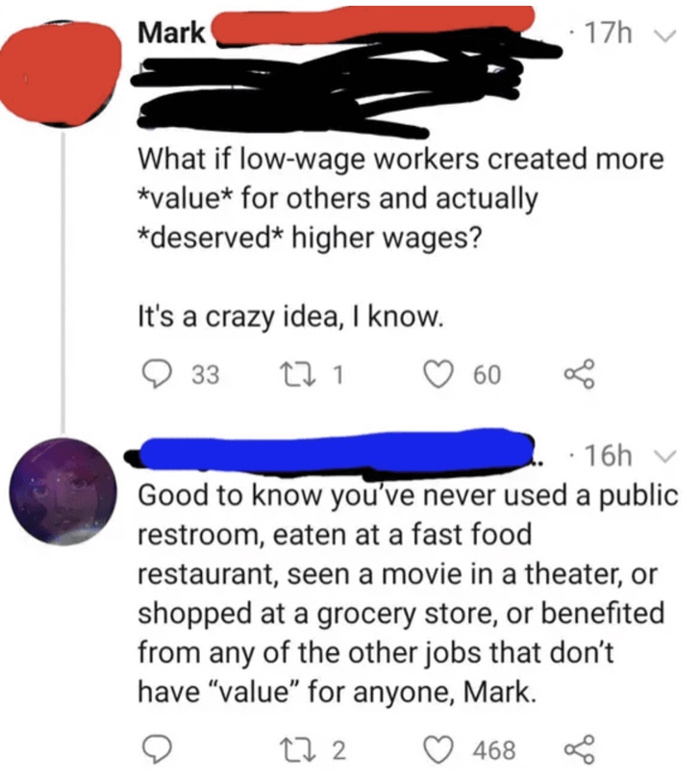
Task: Open the reply text mentioning grocery store
Action: 408,594
